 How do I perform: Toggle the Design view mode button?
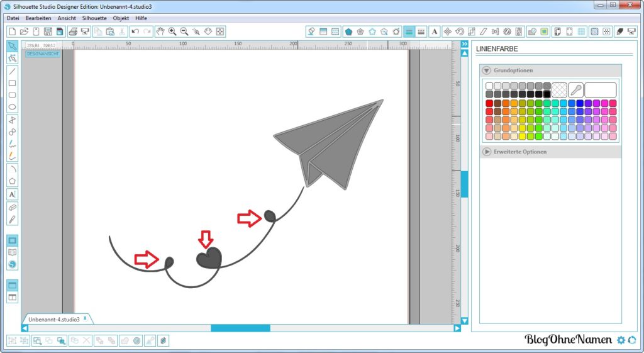pyautogui.click(x=12, y=240)
